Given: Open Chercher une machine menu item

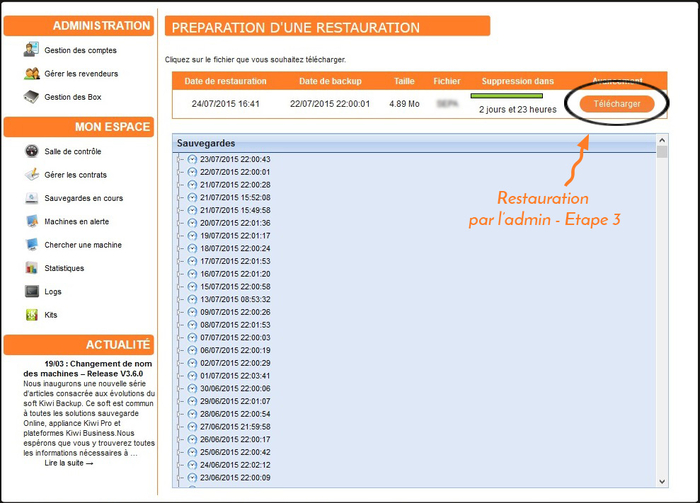Looking at the screenshot, I should pos(82,245).
